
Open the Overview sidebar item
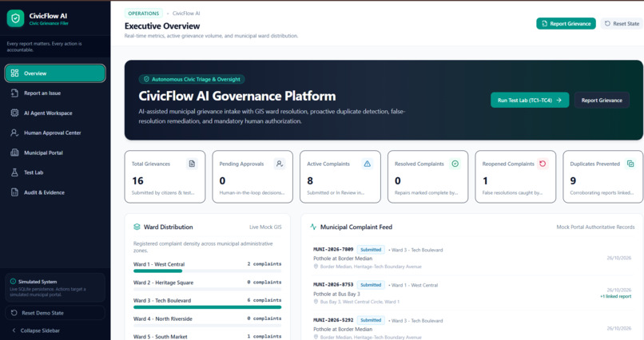55,73
